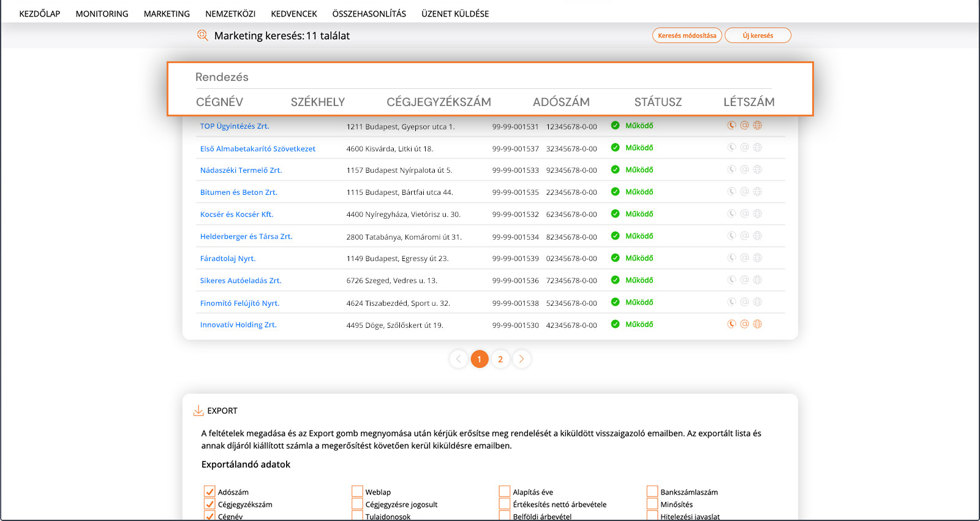Uncheck the Adószám export checkbox
The height and width of the screenshot is (521, 980).
[x=209, y=492]
